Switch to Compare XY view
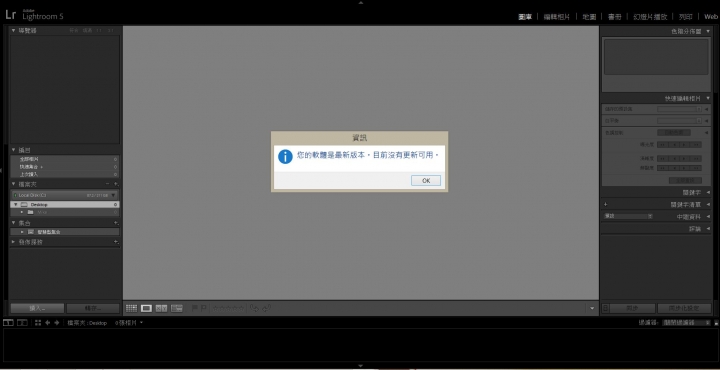 (x=161, y=308)
